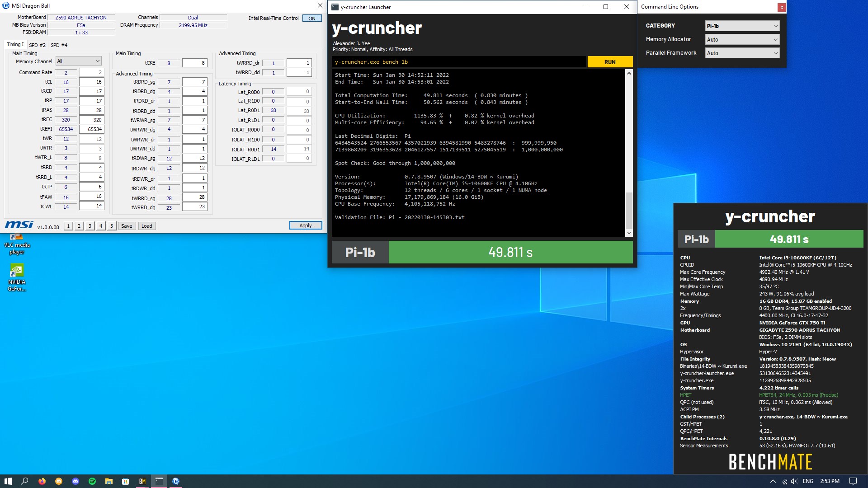The width and height of the screenshot is (868, 488).
Task: Click the tCWL value input field
Action: (92, 206)
